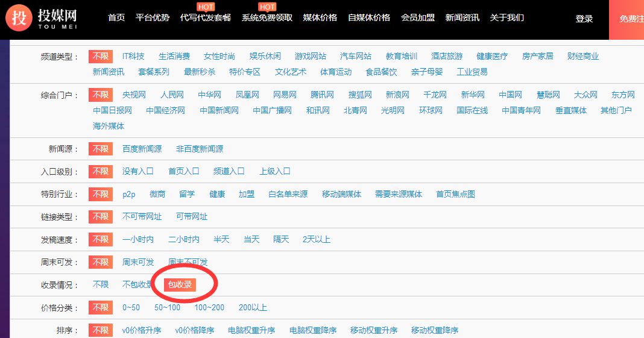Select the 女性时尚 channel filter
The image size is (644, 338).
click(219, 56)
